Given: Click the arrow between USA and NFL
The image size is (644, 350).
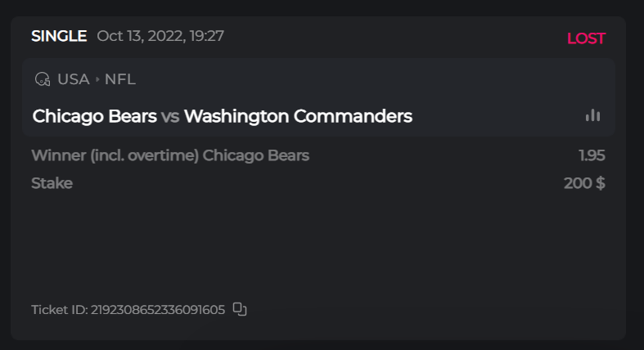Looking at the screenshot, I should [x=97, y=79].
